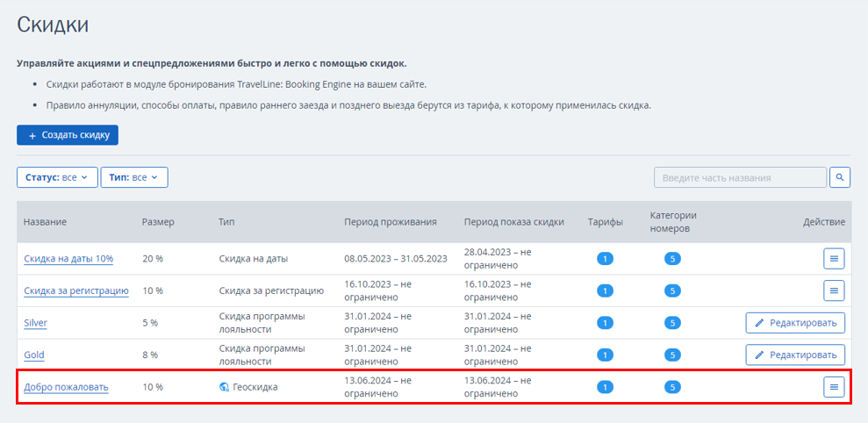Open the Статус filter dropdown

pyautogui.click(x=57, y=178)
